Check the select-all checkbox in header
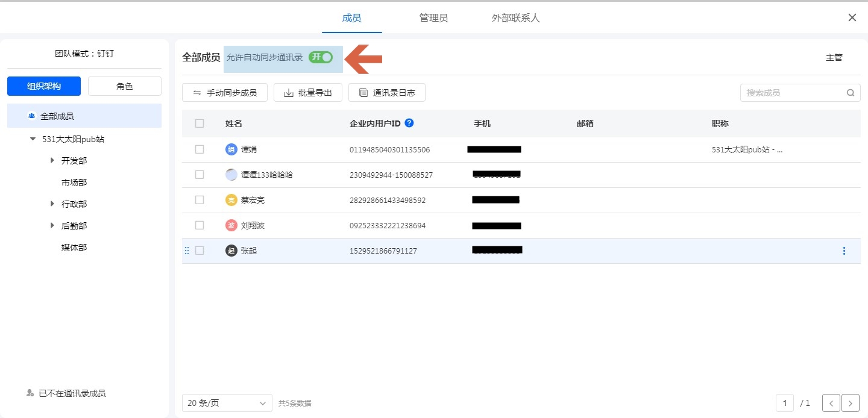The width and height of the screenshot is (868, 418). pos(200,123)
